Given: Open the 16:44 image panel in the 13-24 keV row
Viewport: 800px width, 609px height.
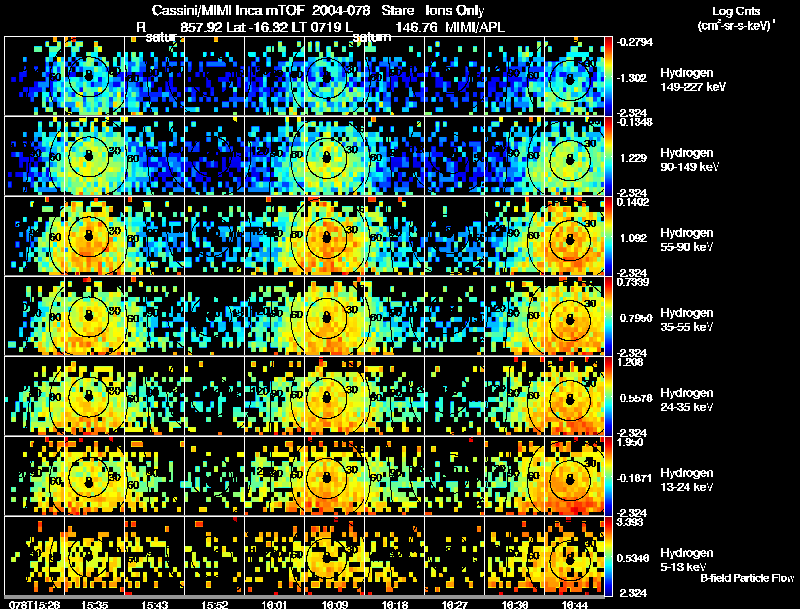Looking at the screenshot, I should click(574, 476).
